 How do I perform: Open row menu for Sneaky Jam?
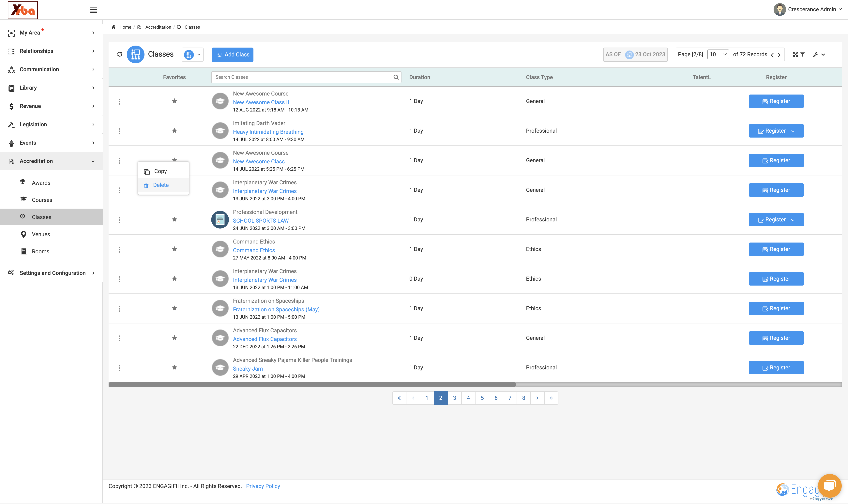(x=119, y=368)
